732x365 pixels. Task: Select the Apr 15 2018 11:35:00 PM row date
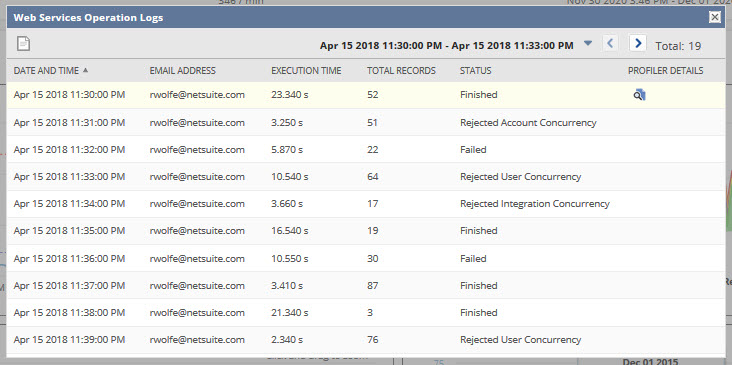click(x=69, y=231)
